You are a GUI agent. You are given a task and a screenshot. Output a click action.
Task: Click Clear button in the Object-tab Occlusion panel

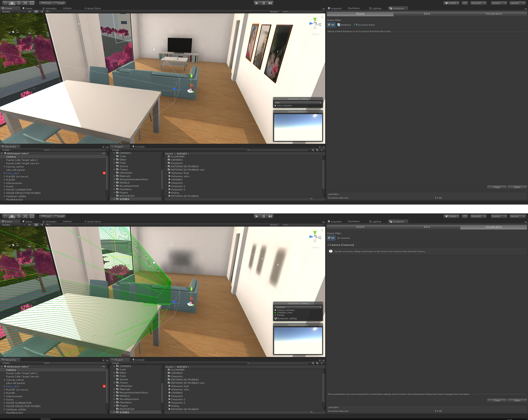click(x=497, y=187)
